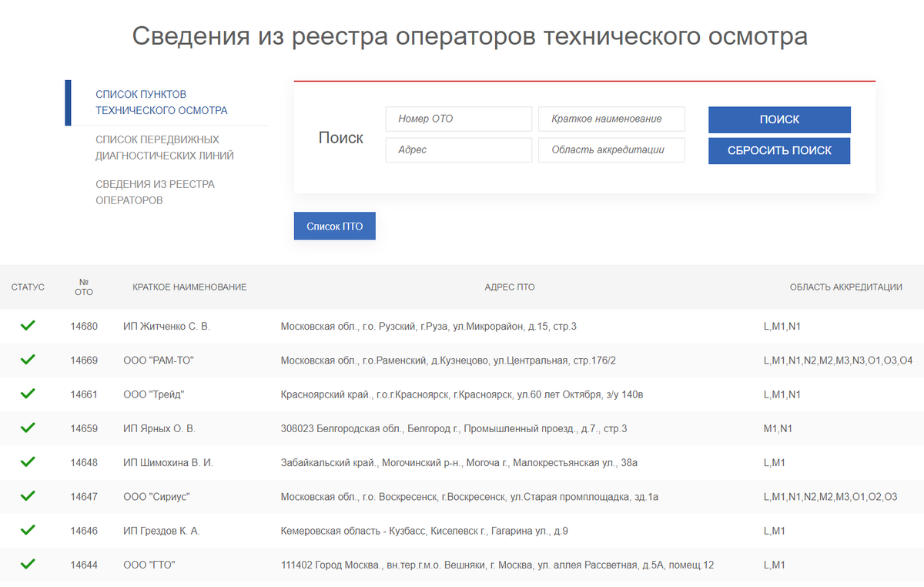Click the green status checkmark for ООО "Сириус"
Screen dimensions: 924x587
[28, 496]
